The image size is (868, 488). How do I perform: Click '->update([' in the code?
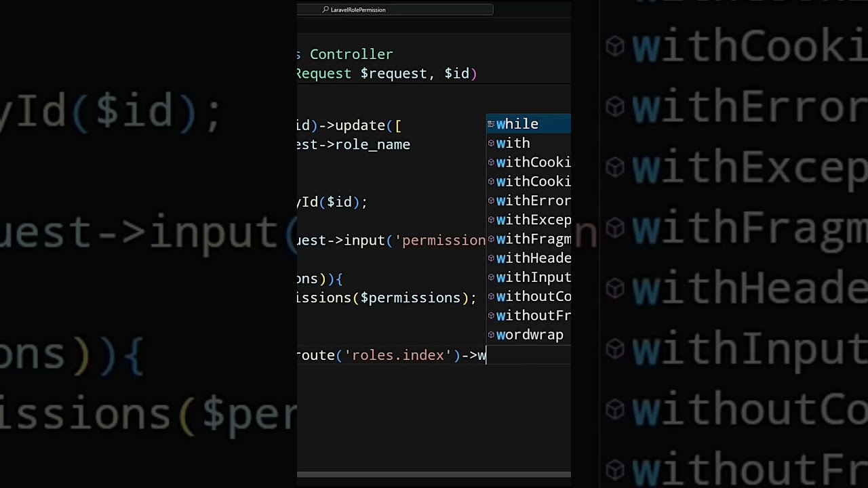point(360,125)
